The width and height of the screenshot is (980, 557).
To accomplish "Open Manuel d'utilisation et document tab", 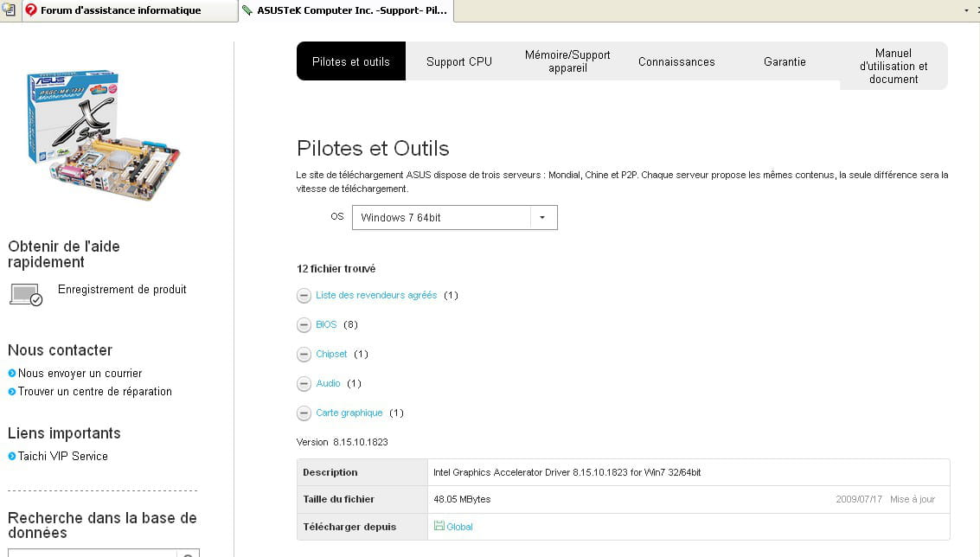I will [894, 67].
